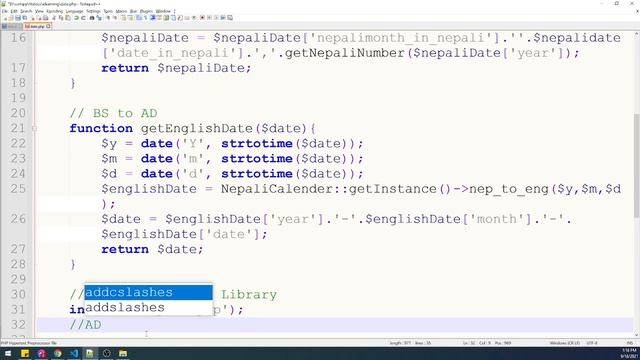The image size is (640, 360).
Task: Click the Document Map toolbar icon
Action: pyautogui.click(x=166, y=18)
